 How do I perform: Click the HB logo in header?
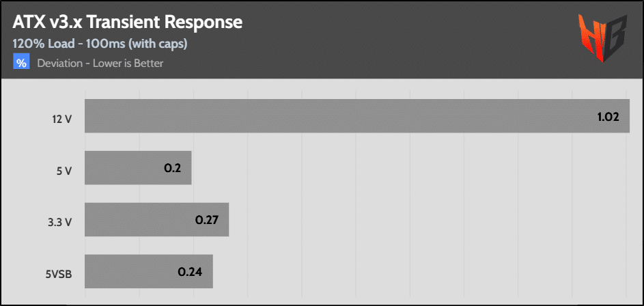pos(602,38)
